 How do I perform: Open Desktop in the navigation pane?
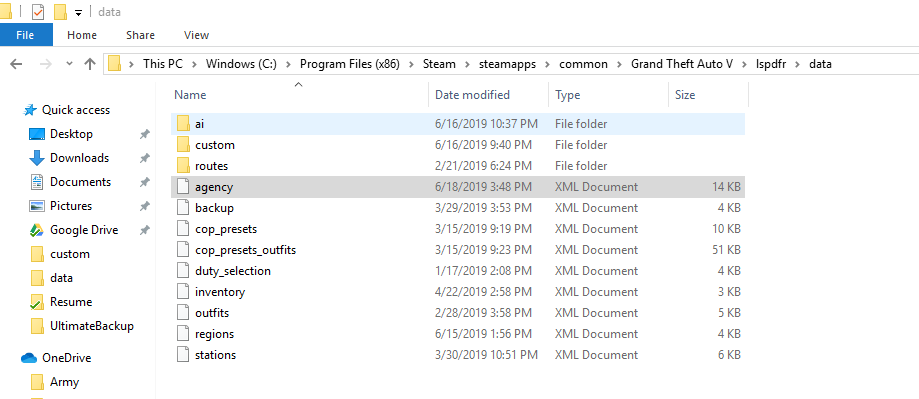pyautogui.click(x=71, y=134)
